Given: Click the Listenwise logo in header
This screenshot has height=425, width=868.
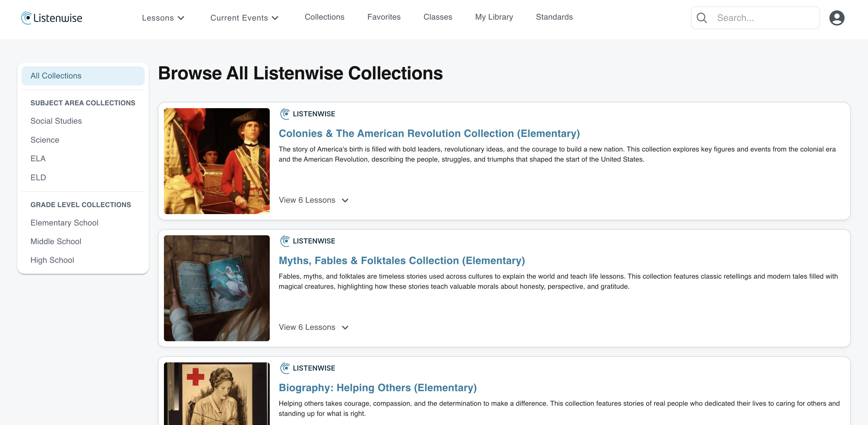Looking at the screenshot, I should click(x=51, y=18).
